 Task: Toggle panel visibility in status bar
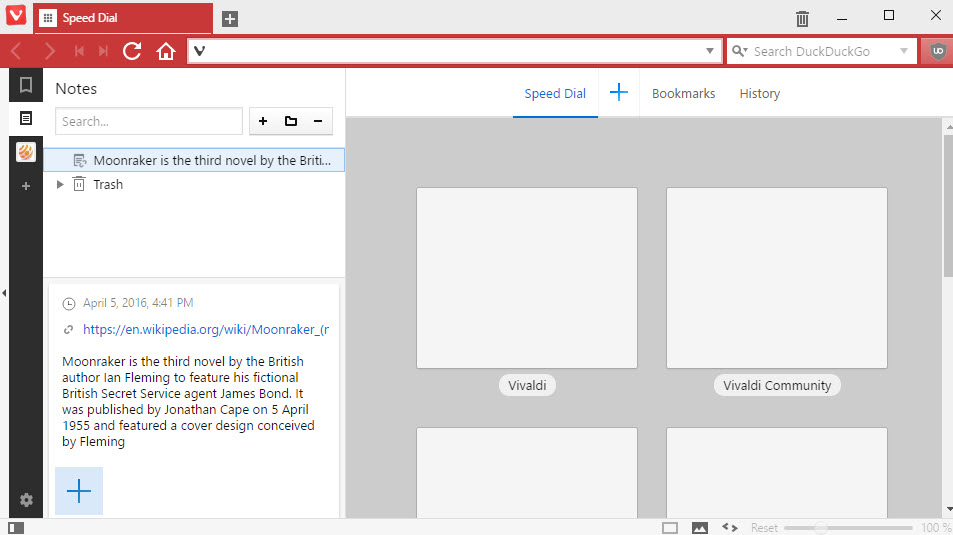(x=16, y=528)
